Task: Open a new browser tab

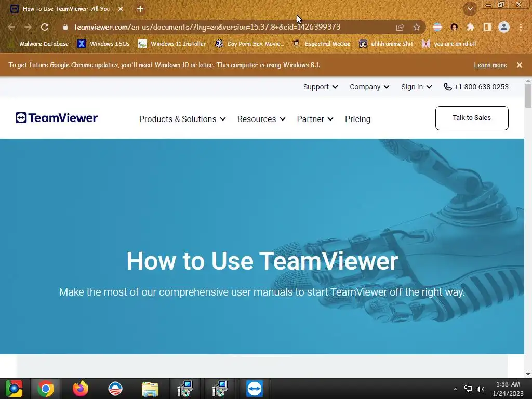Action: pyautogui.click(x=140, y=9)
